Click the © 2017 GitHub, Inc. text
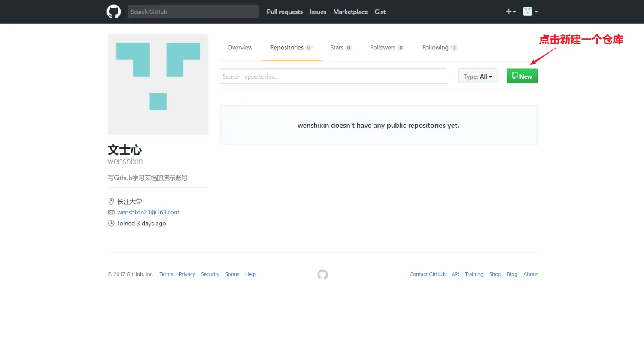 (131, 274)
